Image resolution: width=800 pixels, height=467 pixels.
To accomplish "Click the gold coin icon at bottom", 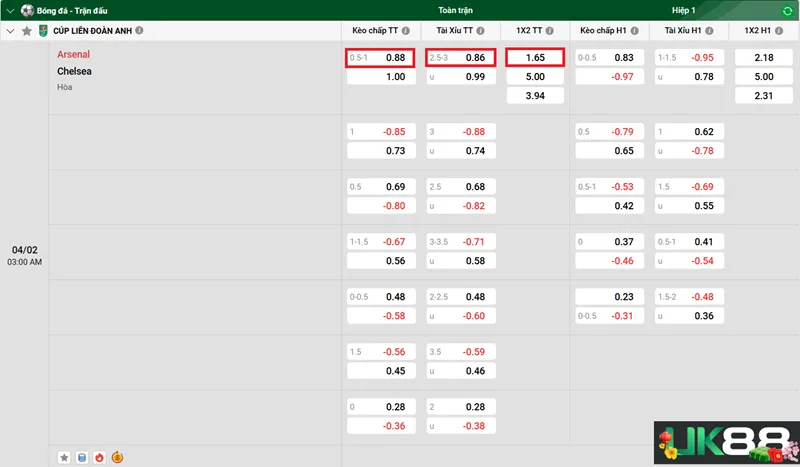I will click(x=117, y=457).
